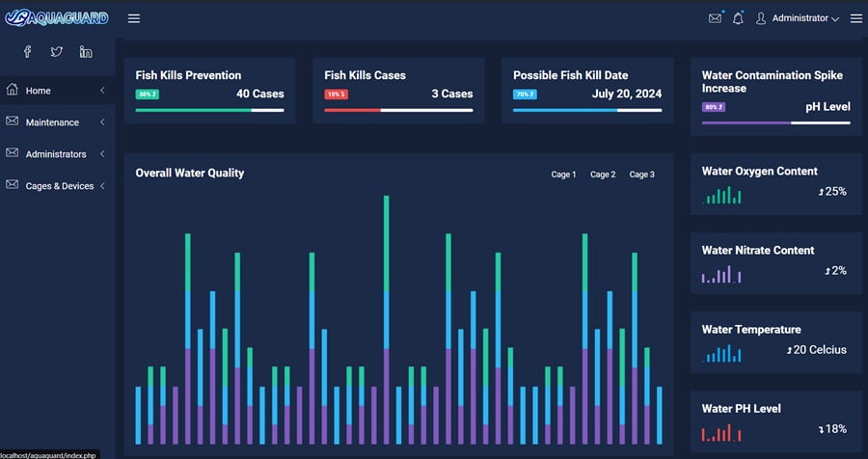
Task: Visit the LinkedIn social link
Action: 86,52
